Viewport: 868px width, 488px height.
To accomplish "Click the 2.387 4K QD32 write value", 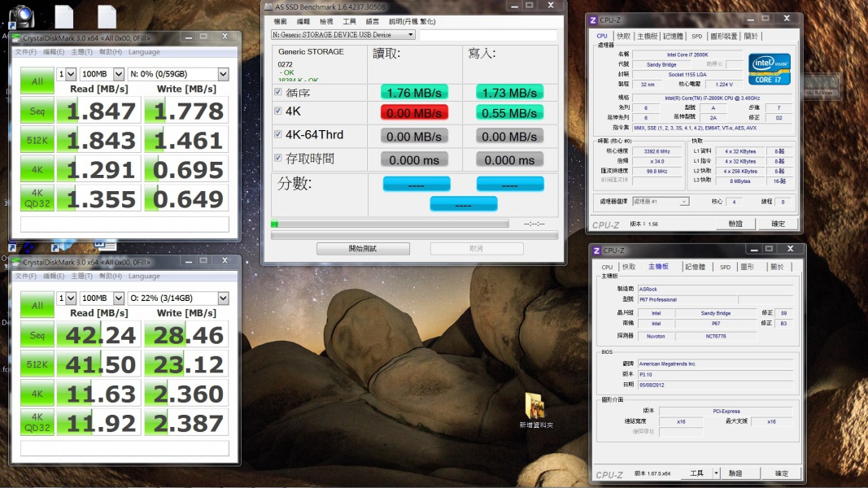I will point(186,423).
